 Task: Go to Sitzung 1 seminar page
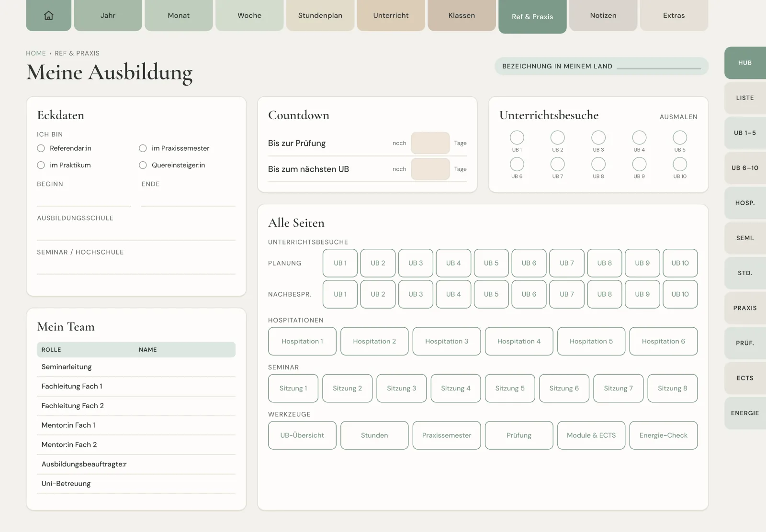[293, 388]
